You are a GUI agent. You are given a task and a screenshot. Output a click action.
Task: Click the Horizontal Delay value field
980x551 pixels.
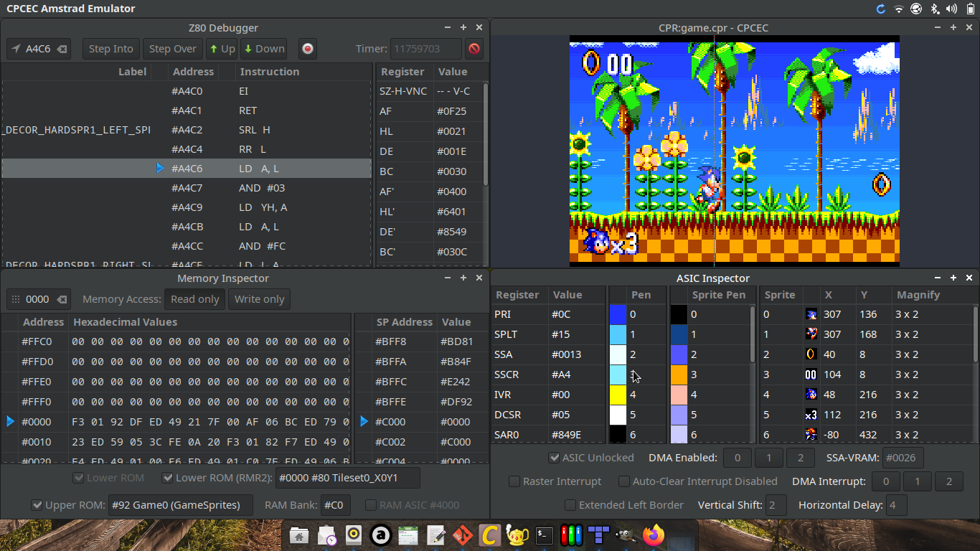click(x=896, y=505)
